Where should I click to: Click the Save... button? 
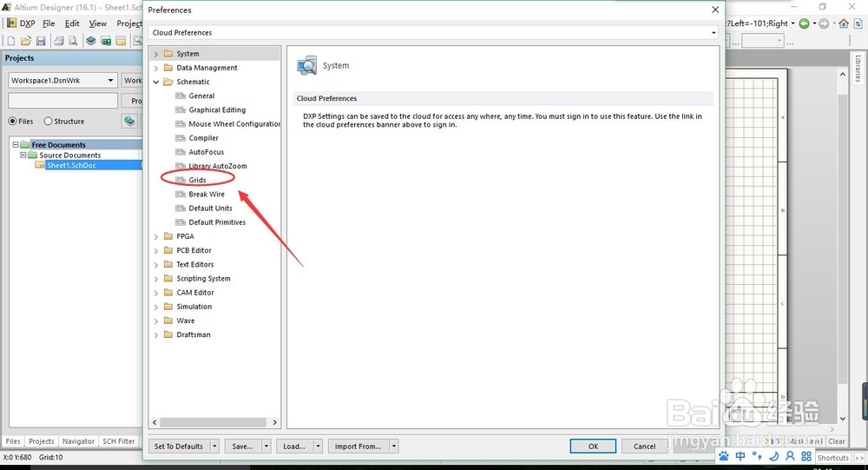point(242,447)
